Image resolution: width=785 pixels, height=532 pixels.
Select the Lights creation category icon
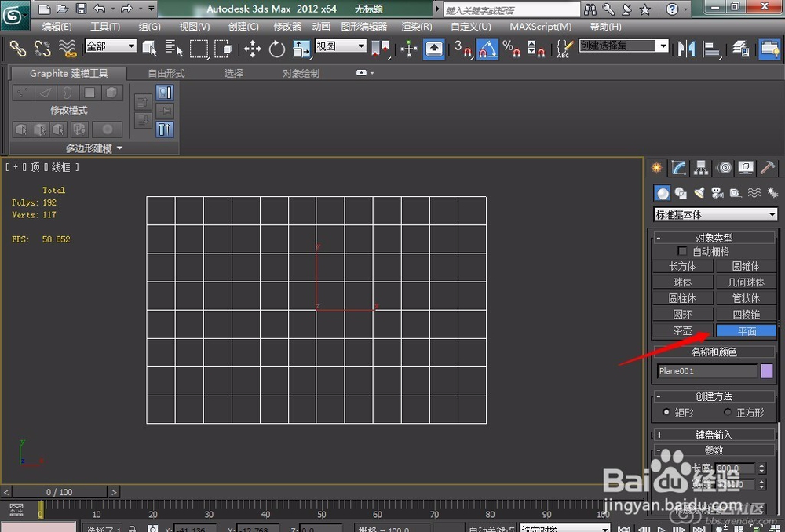pos(699,193)
